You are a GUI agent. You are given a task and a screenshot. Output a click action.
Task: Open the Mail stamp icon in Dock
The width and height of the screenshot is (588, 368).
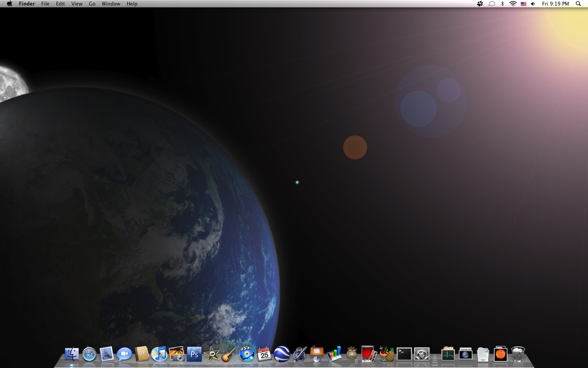107,354
